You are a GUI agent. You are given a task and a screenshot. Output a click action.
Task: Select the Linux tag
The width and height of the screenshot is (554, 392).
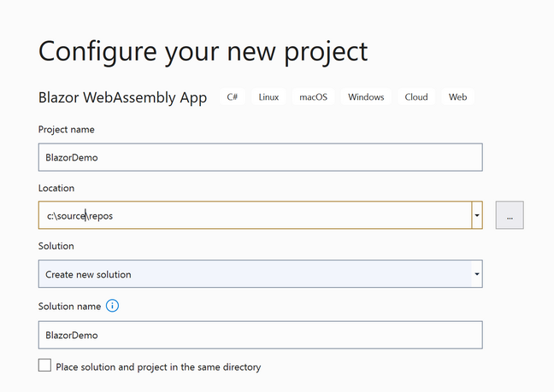[x=268, y=97]
